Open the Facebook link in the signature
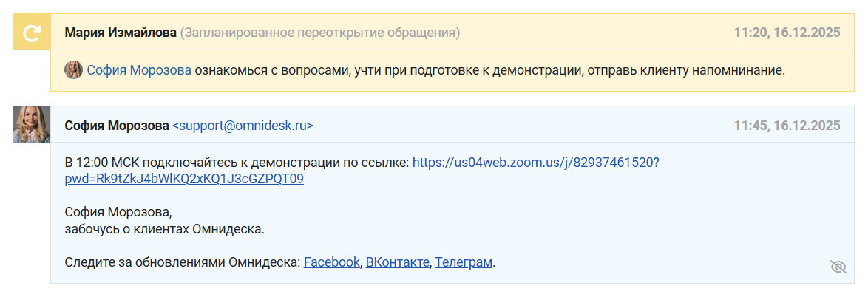Viewport: 868px width, 297px height. (331, 262)
